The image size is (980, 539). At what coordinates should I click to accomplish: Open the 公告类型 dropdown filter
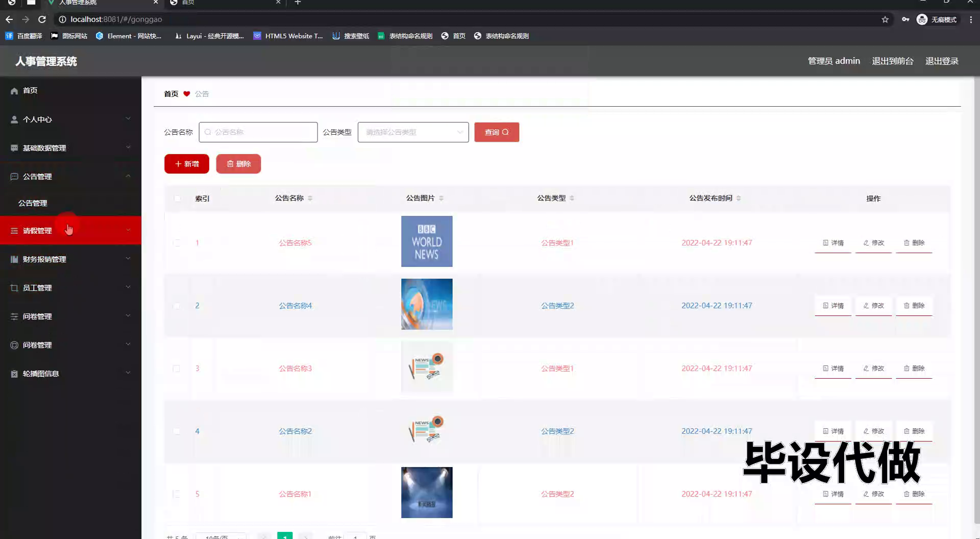[x=413, y=132]
